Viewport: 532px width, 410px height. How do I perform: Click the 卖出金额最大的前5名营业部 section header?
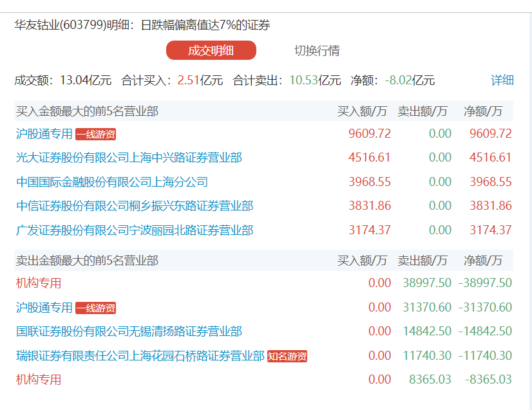(87, 261)
